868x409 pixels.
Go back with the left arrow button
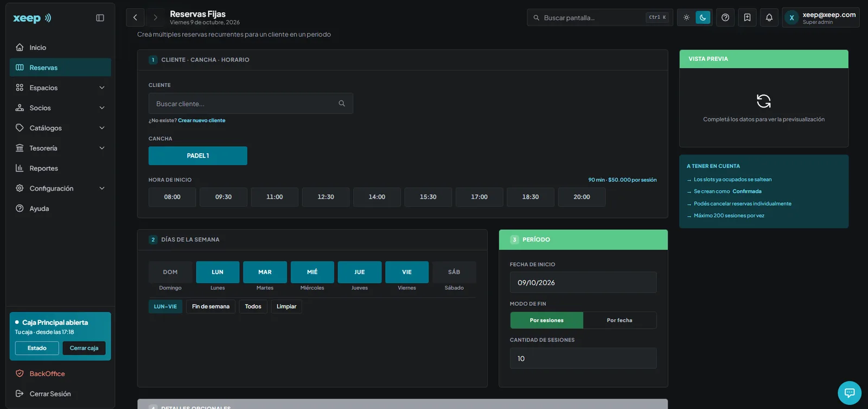pos(135,17)
